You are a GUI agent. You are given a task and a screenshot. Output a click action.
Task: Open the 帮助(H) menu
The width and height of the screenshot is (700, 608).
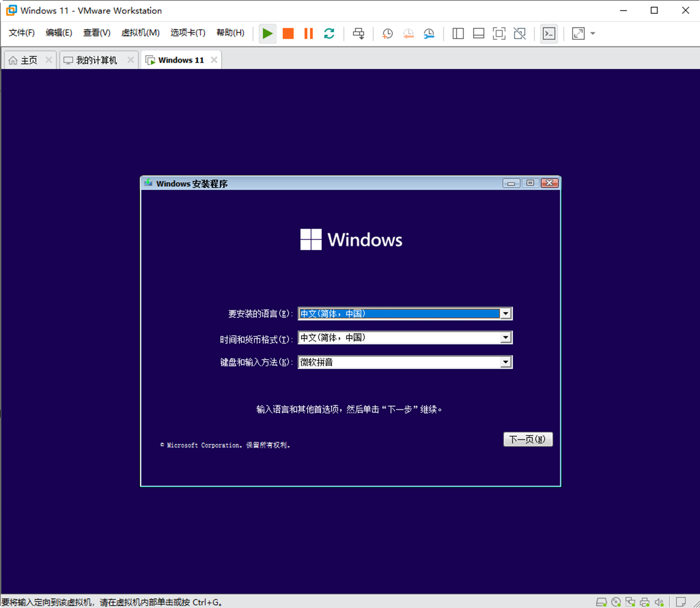tap(230, 33)
